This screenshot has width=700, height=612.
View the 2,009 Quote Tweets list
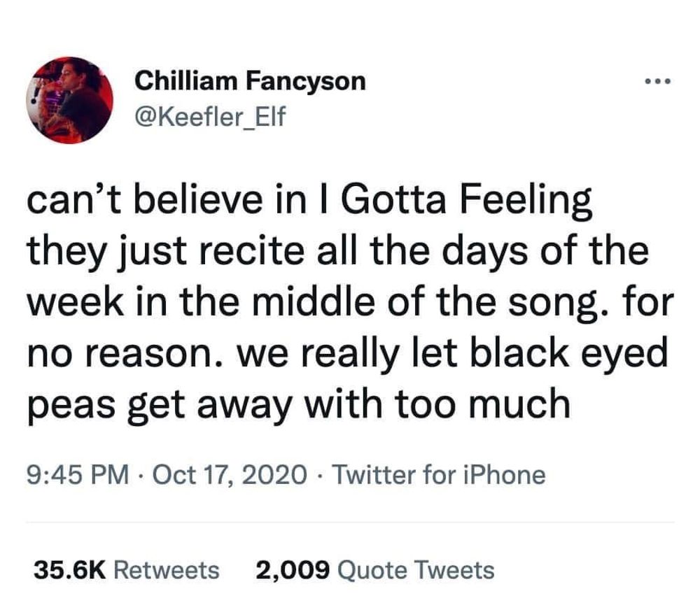point(375,570)
